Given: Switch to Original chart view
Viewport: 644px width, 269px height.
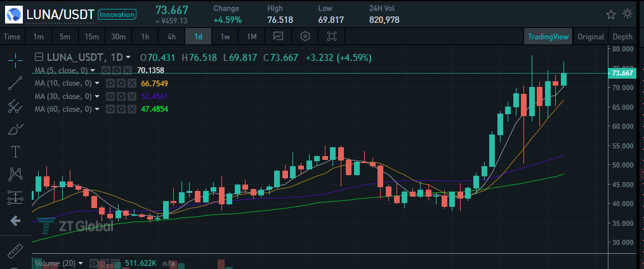Looking at the screenshot, I should point(591,37).
